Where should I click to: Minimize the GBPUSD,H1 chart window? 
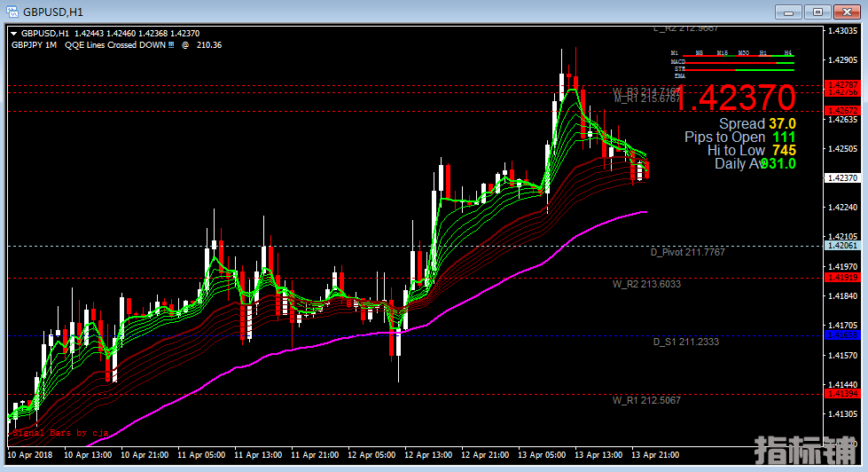788,12
